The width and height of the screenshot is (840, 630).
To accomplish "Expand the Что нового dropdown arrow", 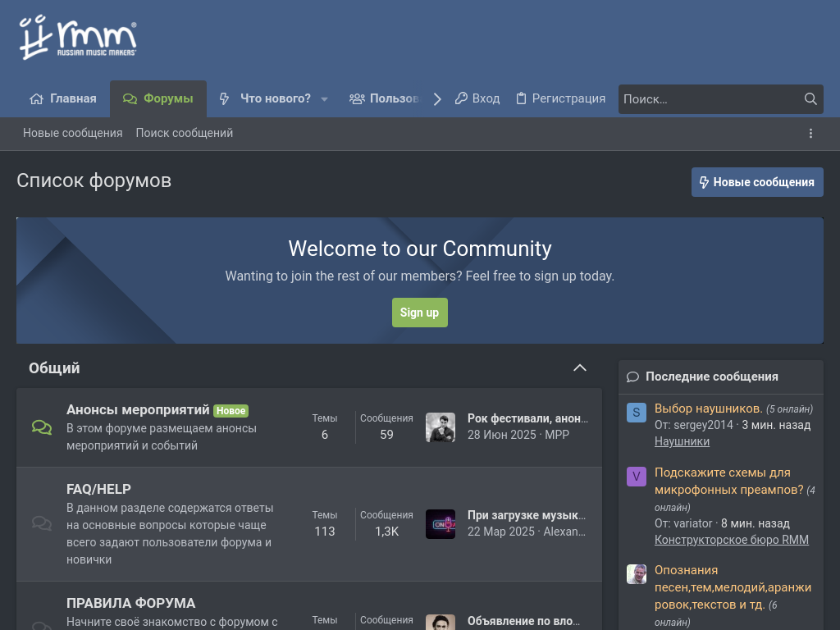I will coord(324,99).
